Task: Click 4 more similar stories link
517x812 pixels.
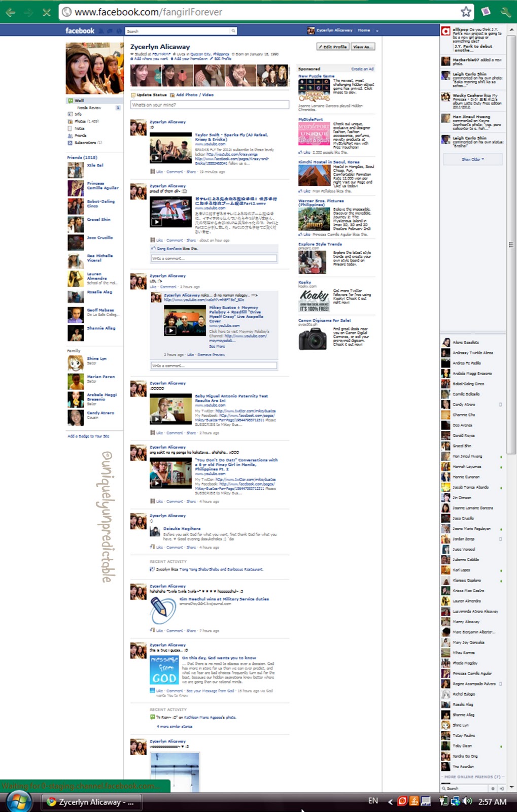Action: [x=174, y=726]
